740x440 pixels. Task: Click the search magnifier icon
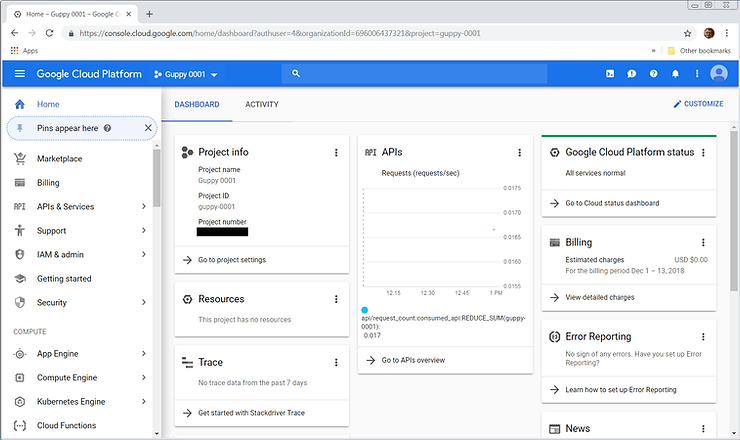(x=296, y=73)
